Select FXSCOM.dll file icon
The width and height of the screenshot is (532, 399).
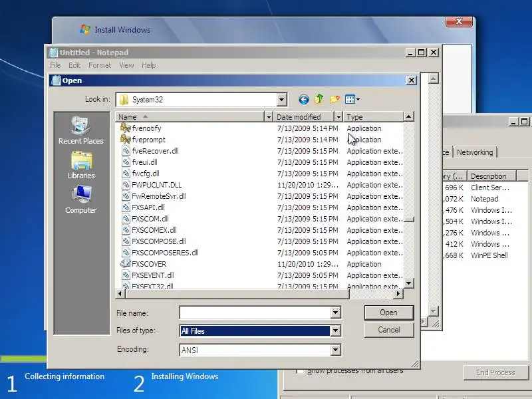click(x=126, y=219)
